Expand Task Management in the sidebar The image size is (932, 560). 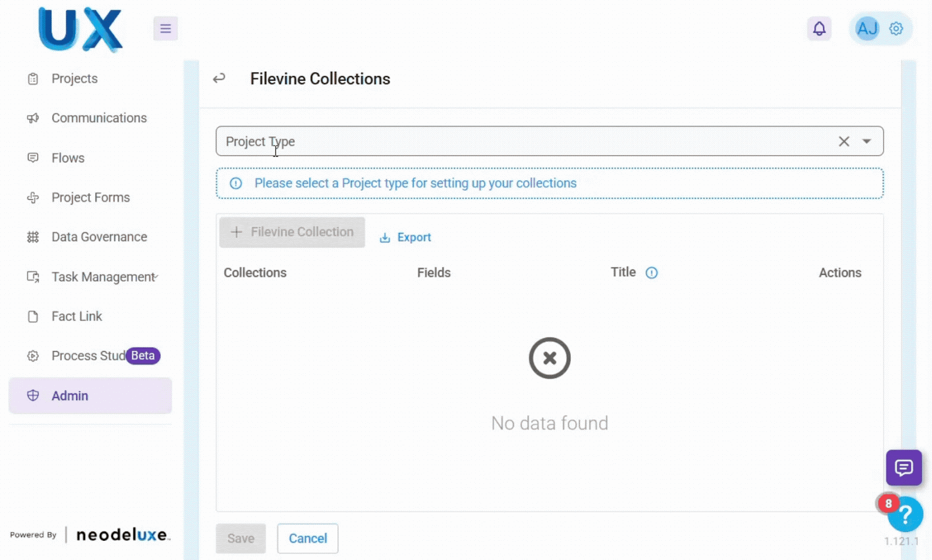point(90,277)
